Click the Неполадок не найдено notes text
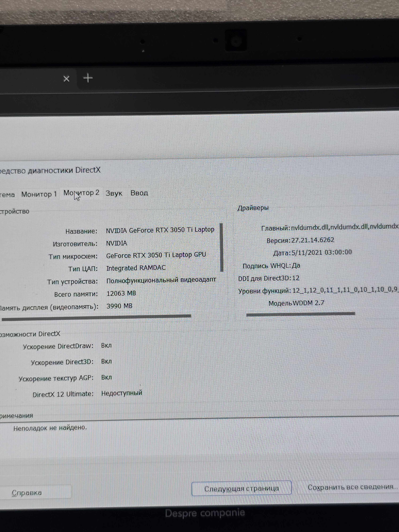The image size is (399, 532). pos(50,428)
